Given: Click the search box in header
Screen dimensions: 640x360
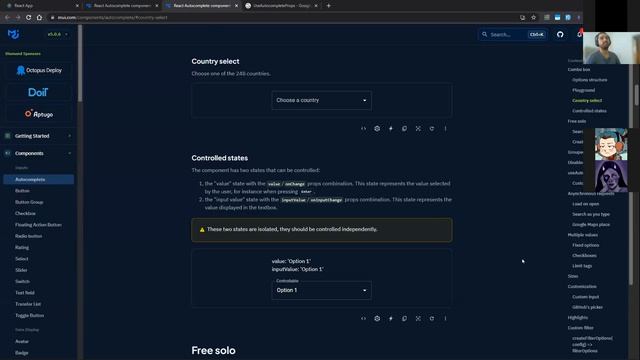Looking at the screenshot, I should [x=513, y=35].
